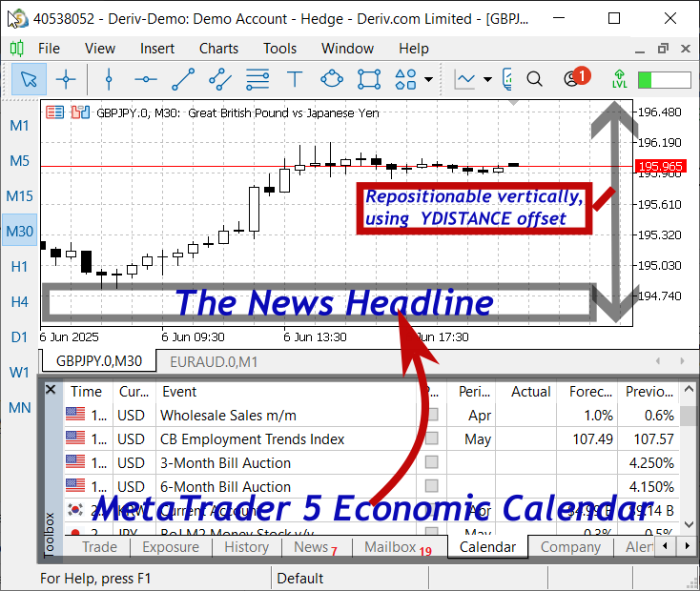
Task: Open the Tools menu
Action: click(x=280, y=49)
